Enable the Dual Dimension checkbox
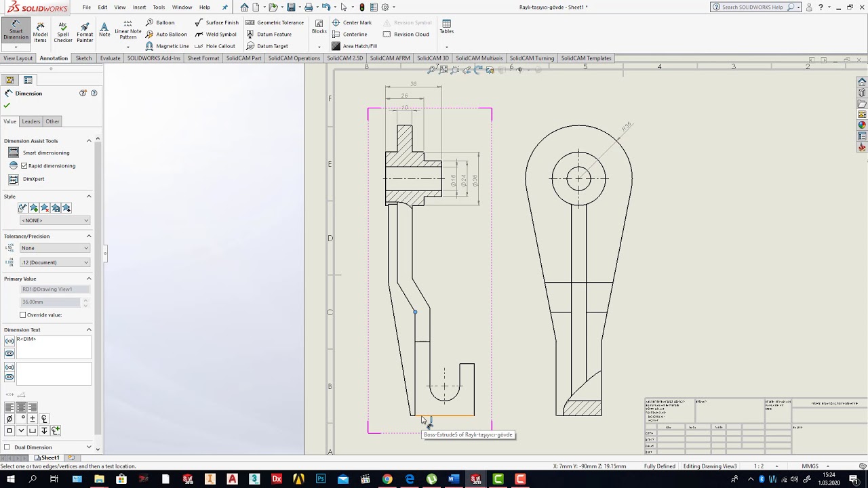Screen dimensions: 868x488 (x=7, y=447)
